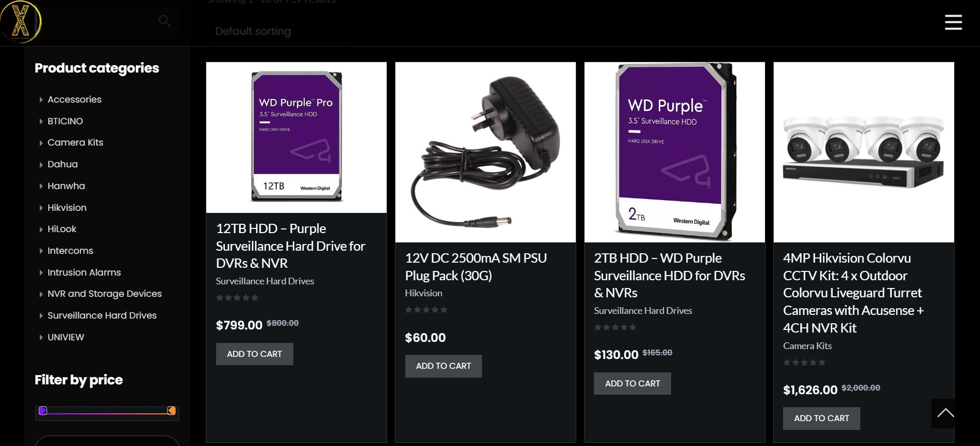Add 12V DC PSU Plug Pack to cart

click(444, 366)
